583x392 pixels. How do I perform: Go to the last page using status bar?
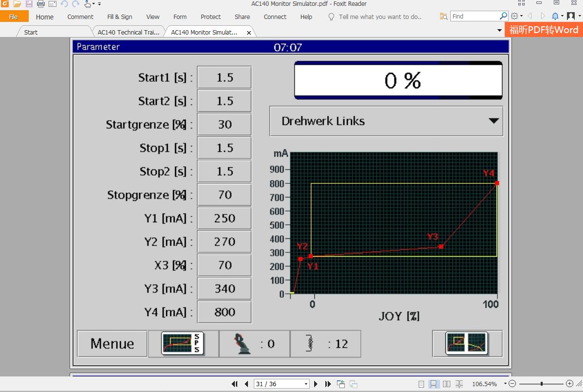click(x=328, y=384)
